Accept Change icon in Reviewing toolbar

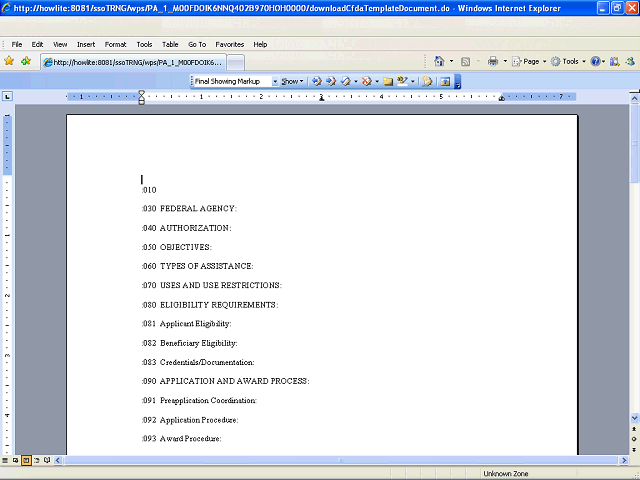346,81
